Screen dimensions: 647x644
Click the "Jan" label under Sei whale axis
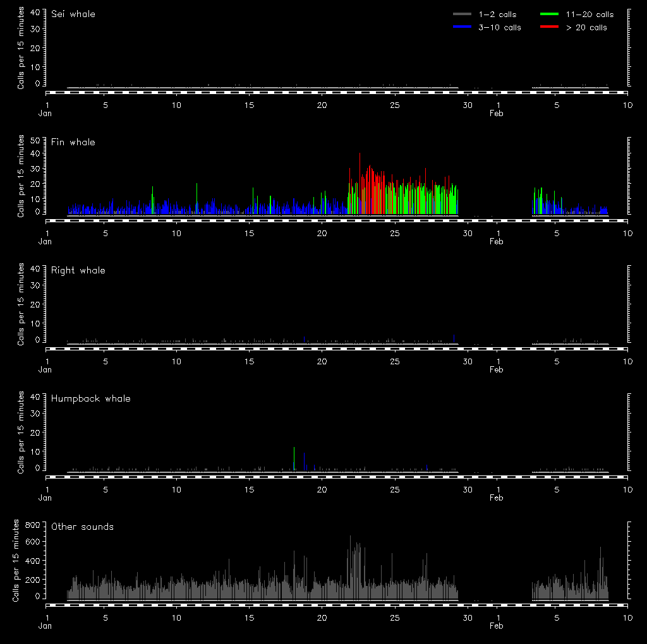click(45, 114)
